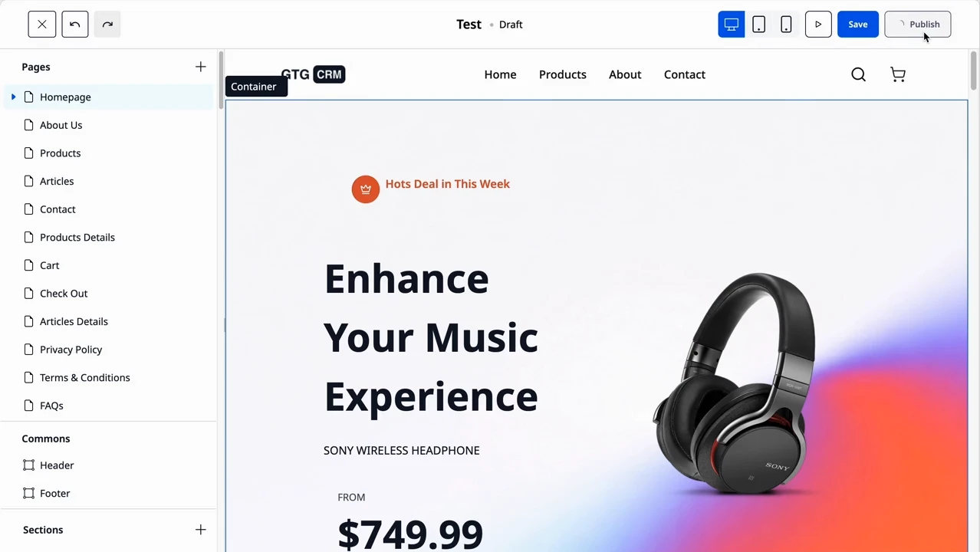Go to the Contact nav menu item
This screenshot has height=552, width=980.
point(685,74)
